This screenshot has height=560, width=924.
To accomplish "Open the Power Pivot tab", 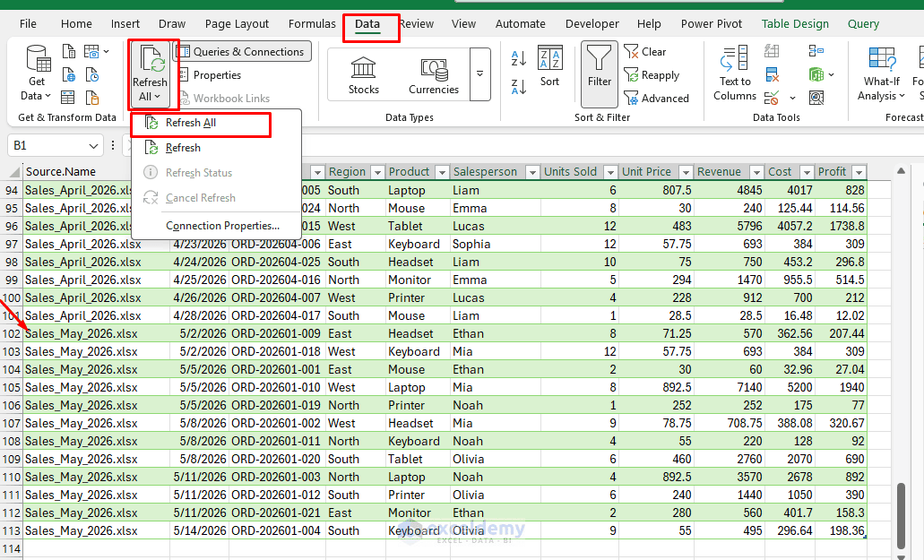I will 712,24.
